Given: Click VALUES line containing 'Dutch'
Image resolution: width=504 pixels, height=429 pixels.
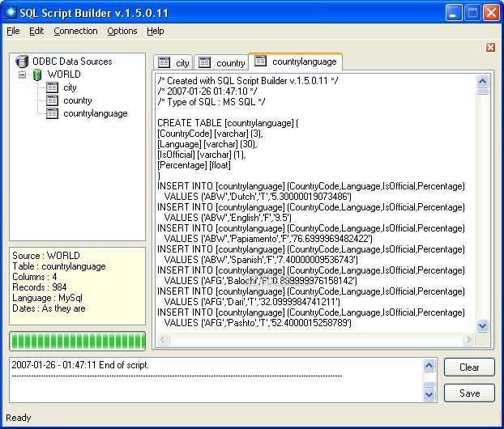Looking at the screenshot, I should pyautogui.click(x=258, y=197).
